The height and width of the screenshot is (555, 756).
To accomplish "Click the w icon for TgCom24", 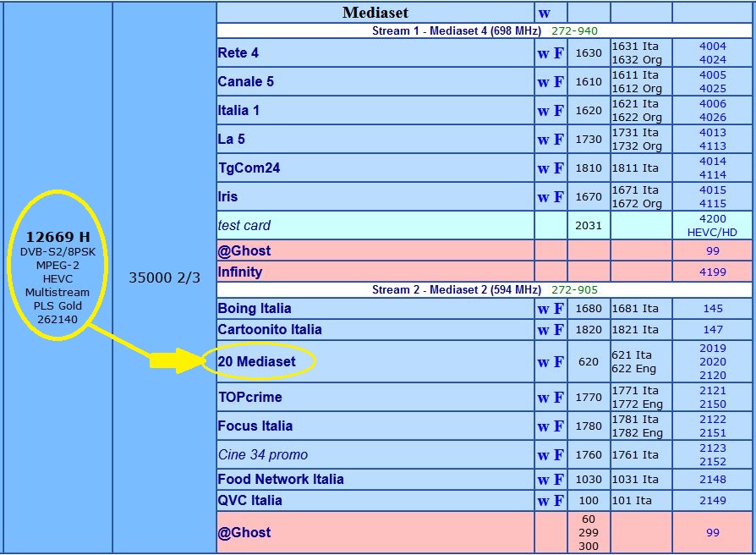I will 544,168.
